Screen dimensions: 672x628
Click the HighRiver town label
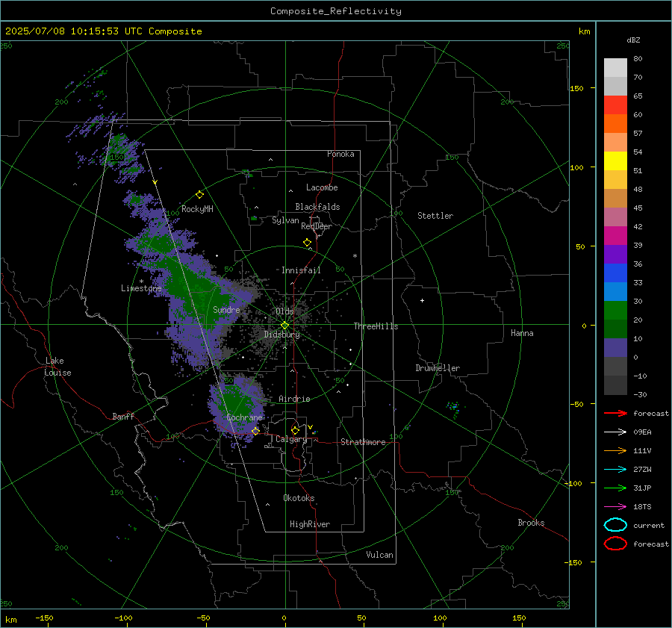coord(310,524)
